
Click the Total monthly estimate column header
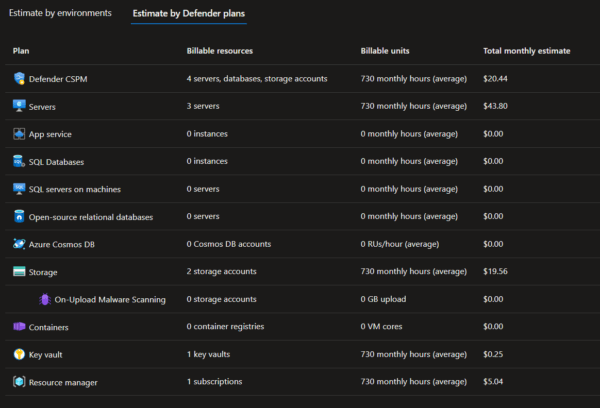(x=527, y=51)
